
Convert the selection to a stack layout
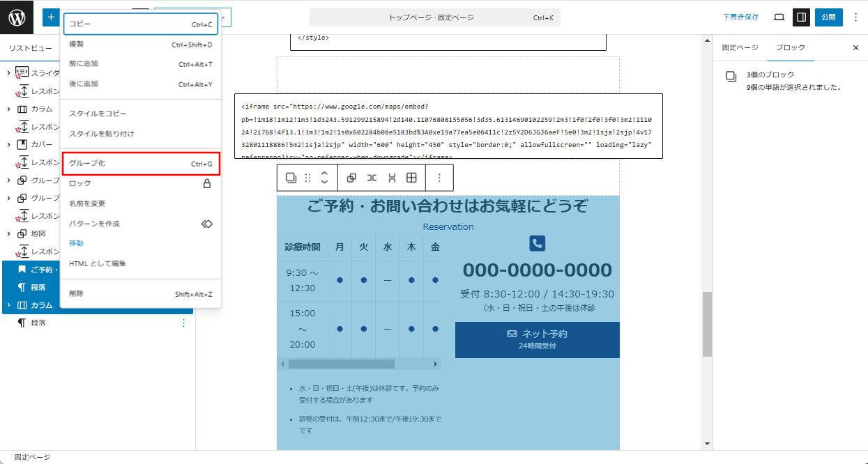click(x=392, y=178)
